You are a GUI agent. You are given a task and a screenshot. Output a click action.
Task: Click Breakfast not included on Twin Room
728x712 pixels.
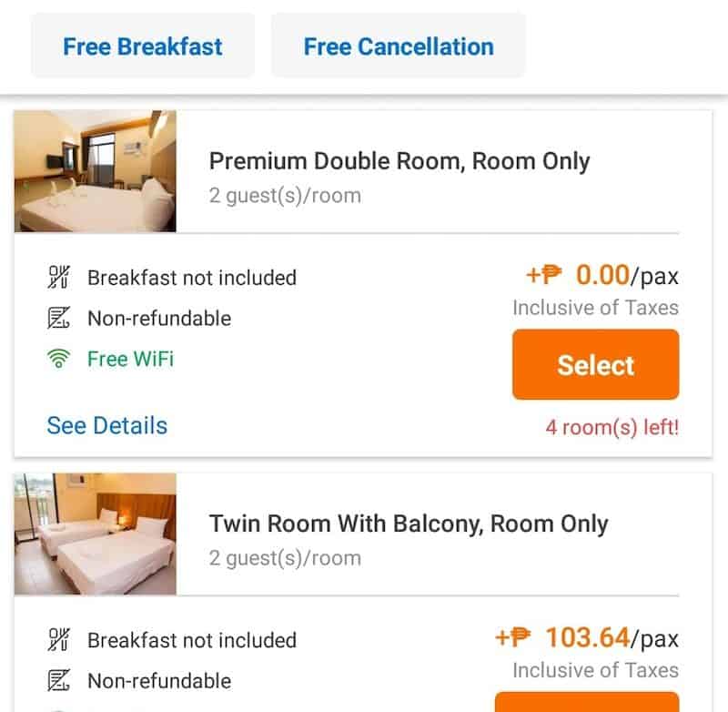(x=191, y=640)
